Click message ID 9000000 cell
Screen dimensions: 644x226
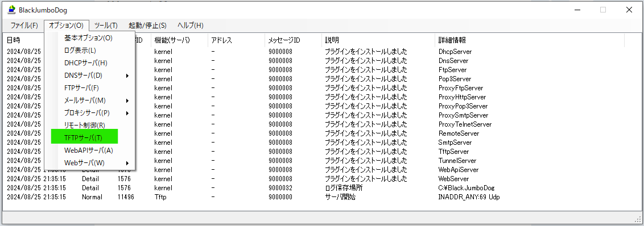point(280,197)
